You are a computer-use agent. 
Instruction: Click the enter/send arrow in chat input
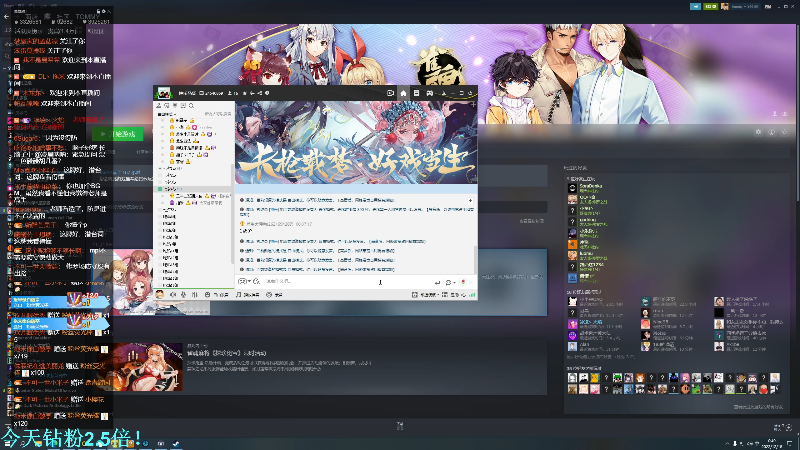pyautogui.click(x=437, y=282)
